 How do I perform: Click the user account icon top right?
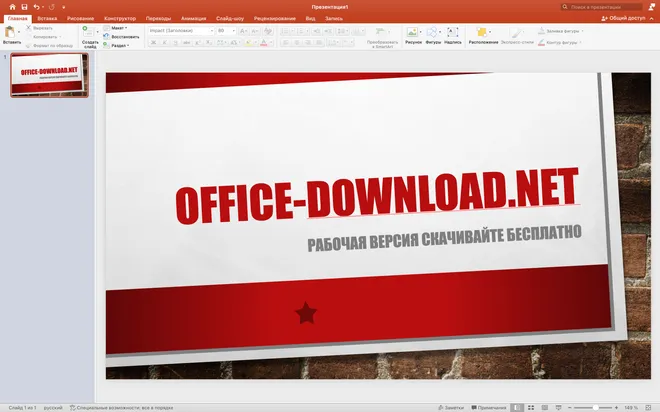(652, 7)
